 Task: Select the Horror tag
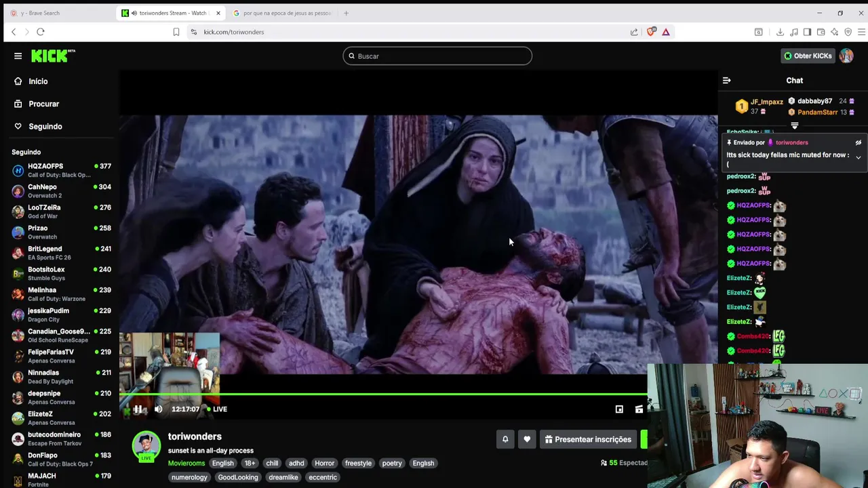click(324, 464)
